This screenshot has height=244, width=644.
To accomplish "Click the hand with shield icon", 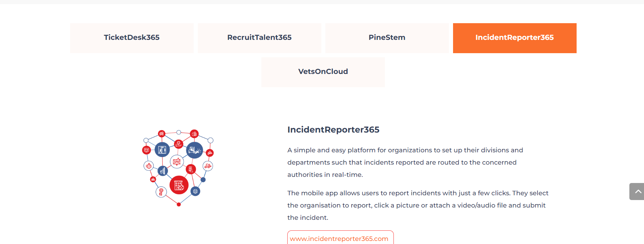I will pyautogui.click(x=178, y=144).
